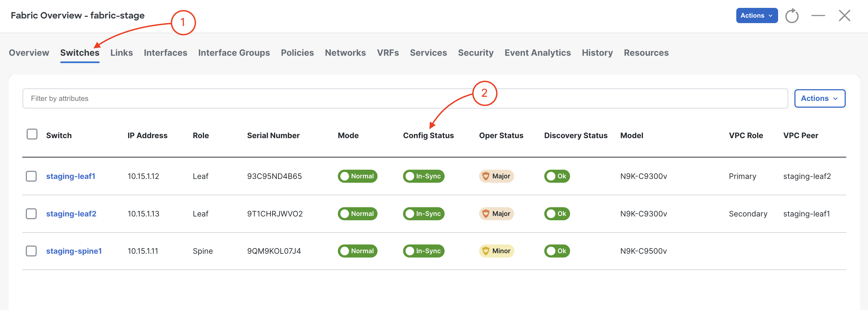Click Normal mode badge for staging-leaf2
The height and width of the screenshot is (310, 868).
pyautogui.click(x=357, y=213)
